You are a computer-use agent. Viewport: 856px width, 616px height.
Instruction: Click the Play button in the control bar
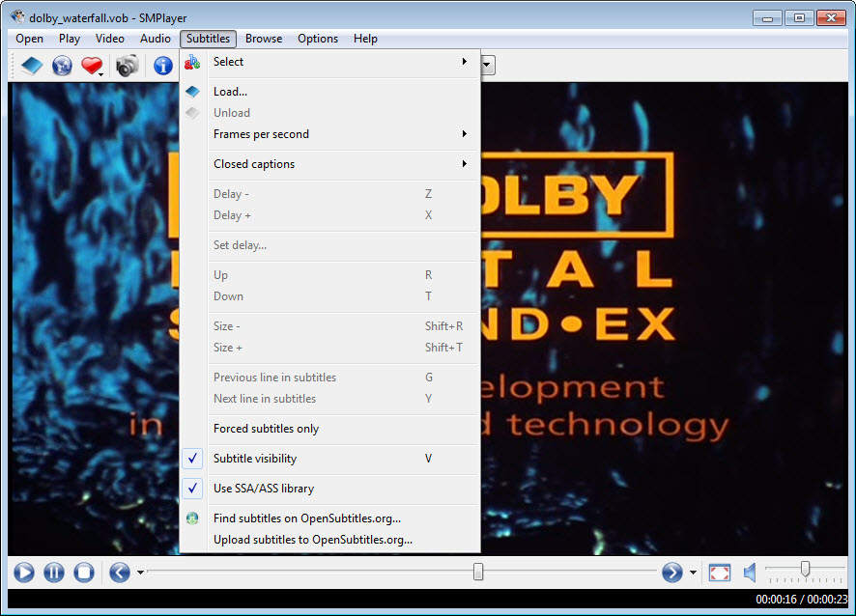coord(24,573)
